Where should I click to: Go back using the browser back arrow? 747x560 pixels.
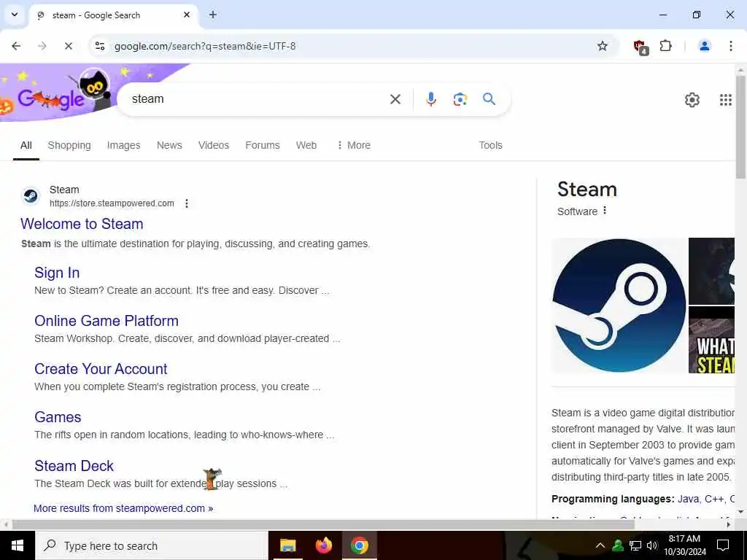[x=16, y=46]
